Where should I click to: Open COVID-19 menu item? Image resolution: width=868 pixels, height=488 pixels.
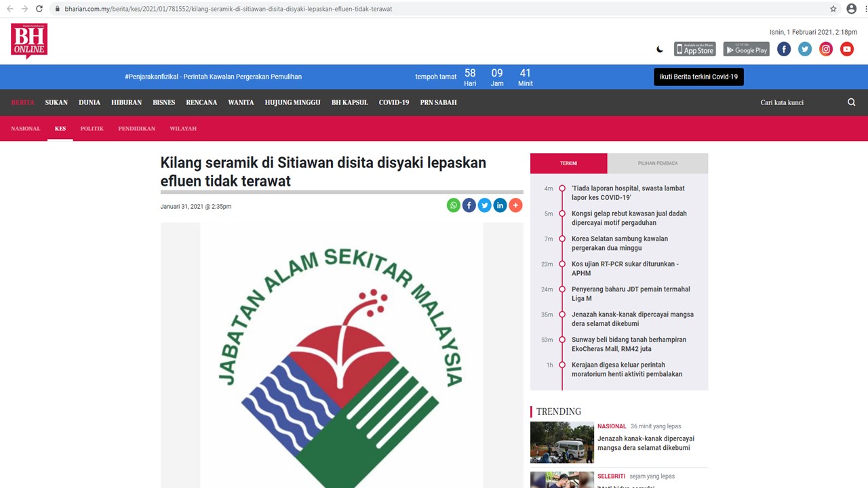(x=394, y=102)
